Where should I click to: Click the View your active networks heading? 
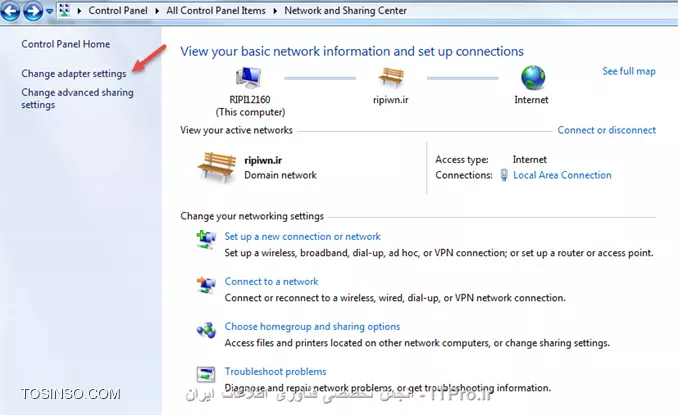pyautogui.click(x=237, y=130)
